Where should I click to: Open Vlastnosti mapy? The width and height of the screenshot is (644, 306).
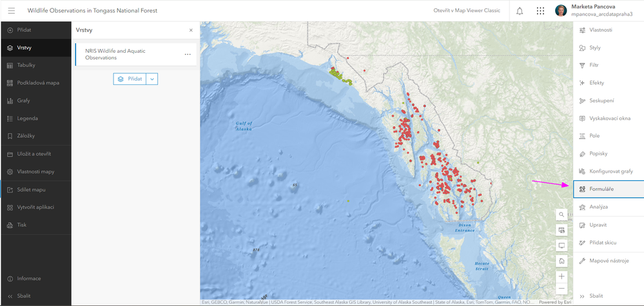point(35,172)
